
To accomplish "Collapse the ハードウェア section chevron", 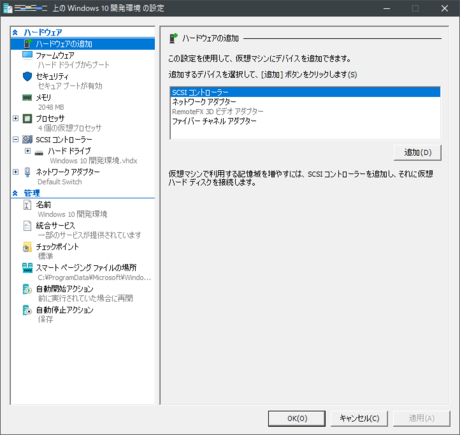I will 15,32.
